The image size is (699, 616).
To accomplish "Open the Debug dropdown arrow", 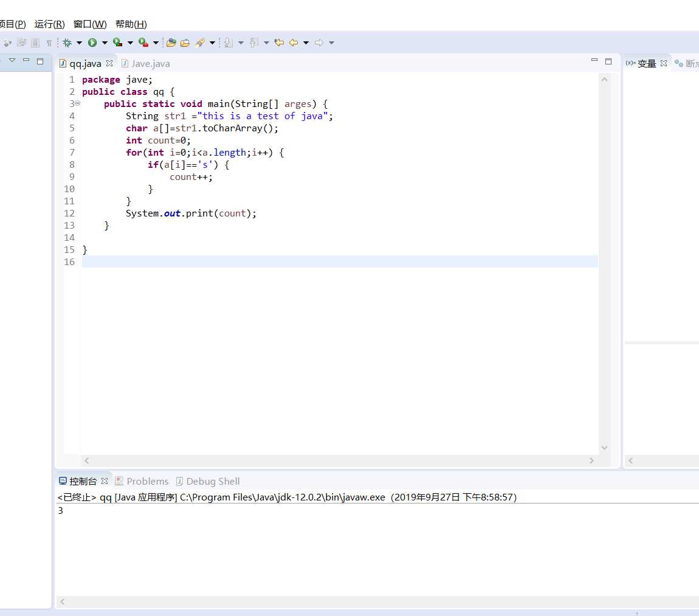I will coord(79,43).
